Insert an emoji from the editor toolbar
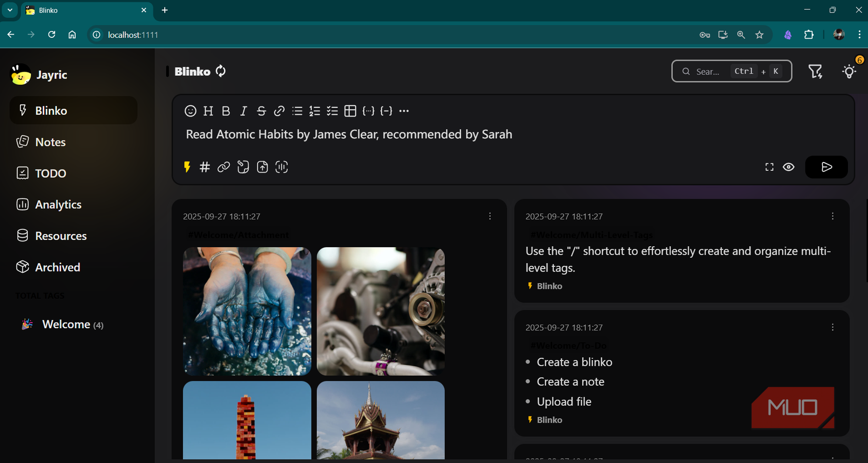 [190, 111]
